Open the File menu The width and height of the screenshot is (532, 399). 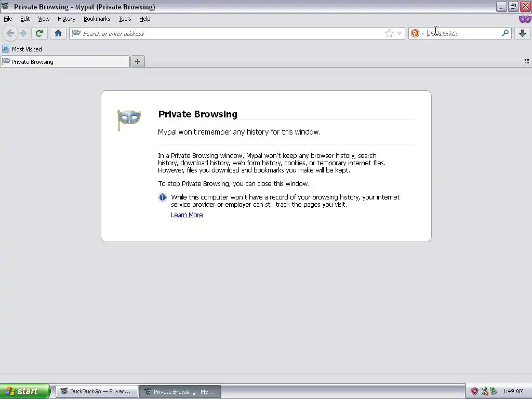tap(8, 19)
